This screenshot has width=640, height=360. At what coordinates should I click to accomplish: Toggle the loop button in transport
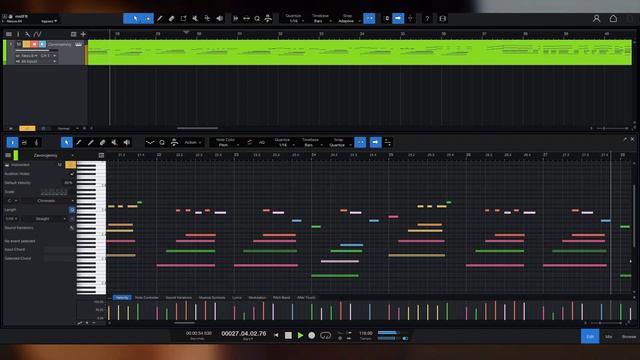325,335
